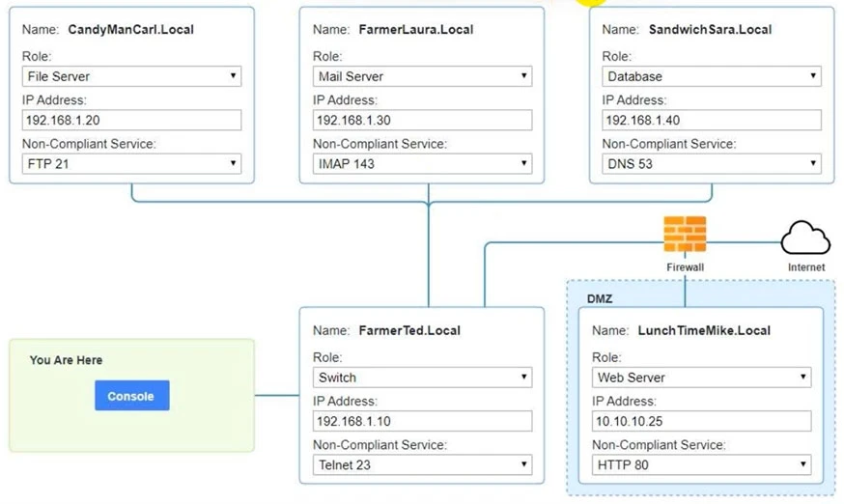Open SandwichSara Role dropdown showing Database
This screenshot has width=844, height=504.
coord(711,76)
